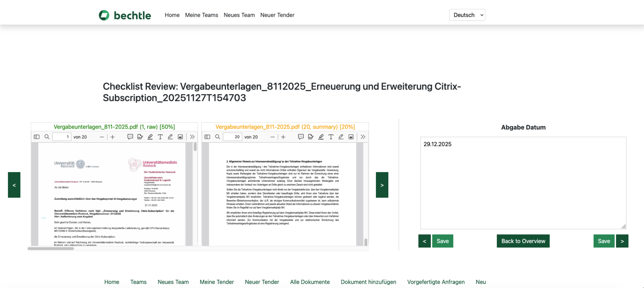Viewport: 644px width, 288px height.
Task: Toggle the sidebar in the right PDF viewer
Action: tap(207, 137)
